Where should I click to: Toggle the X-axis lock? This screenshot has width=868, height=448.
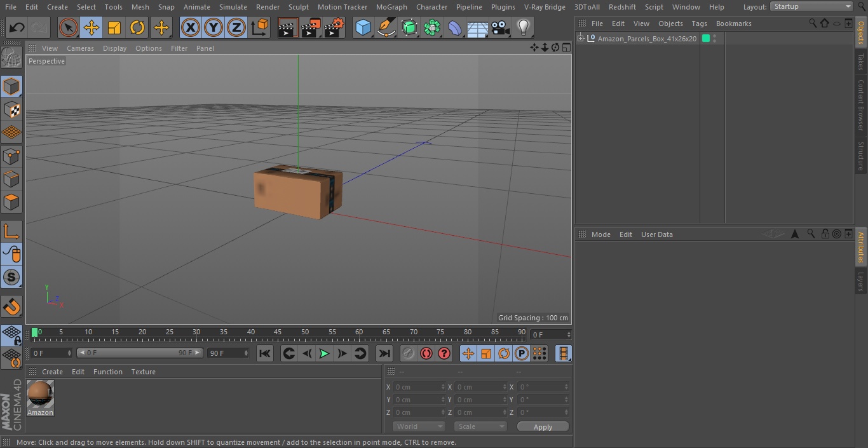[x=190, y=28]
